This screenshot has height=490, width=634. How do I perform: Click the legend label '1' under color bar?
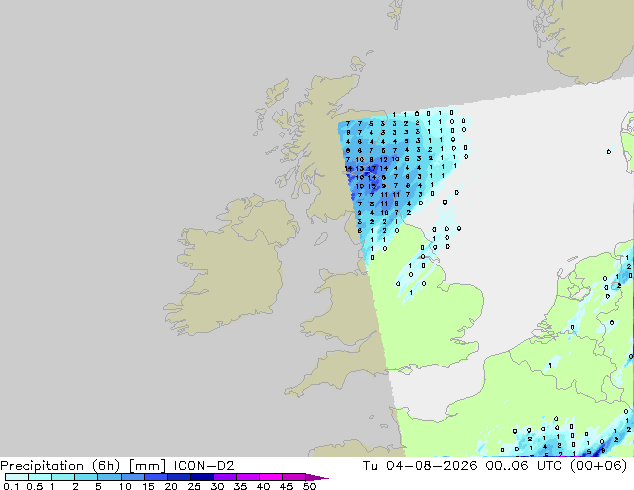coord(52,486)
